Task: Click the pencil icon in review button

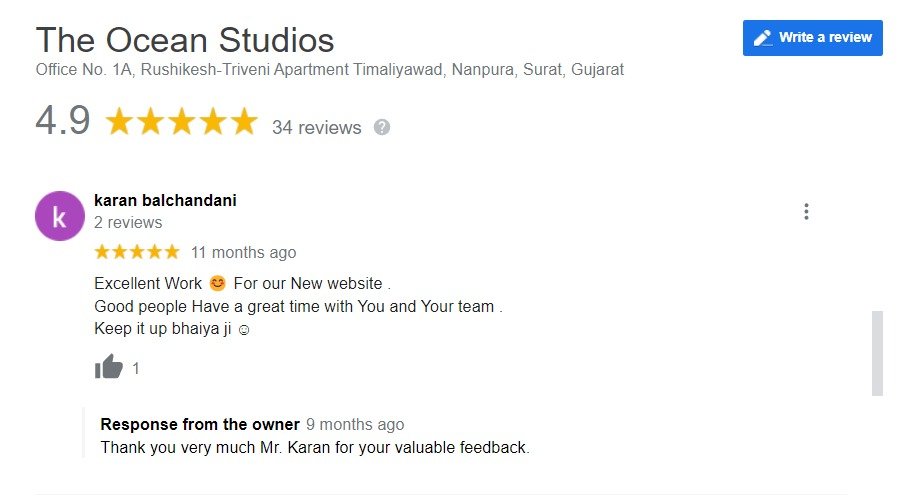Action: tap(762, 38)
